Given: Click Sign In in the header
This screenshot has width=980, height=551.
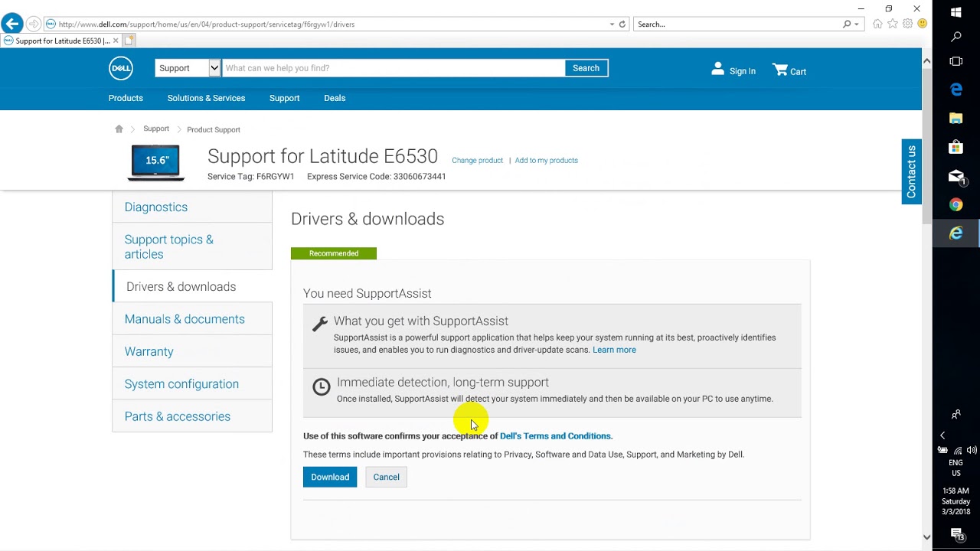Looking at the screenshot, I should [733, 70].
